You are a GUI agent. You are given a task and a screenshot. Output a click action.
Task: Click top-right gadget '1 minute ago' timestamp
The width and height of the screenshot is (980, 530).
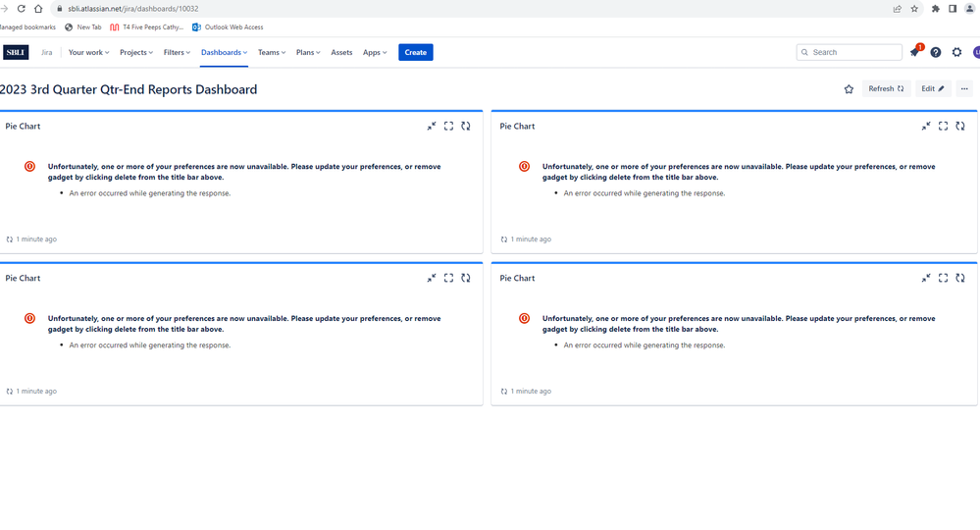531,239
